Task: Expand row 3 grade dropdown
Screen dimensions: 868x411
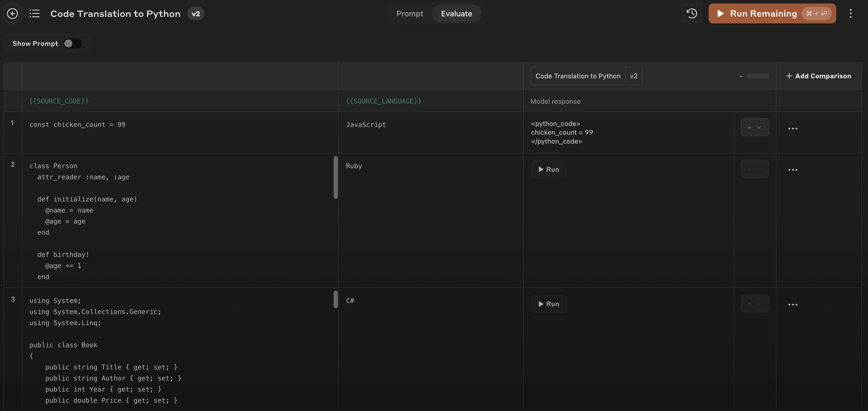Action: point(755,304)
